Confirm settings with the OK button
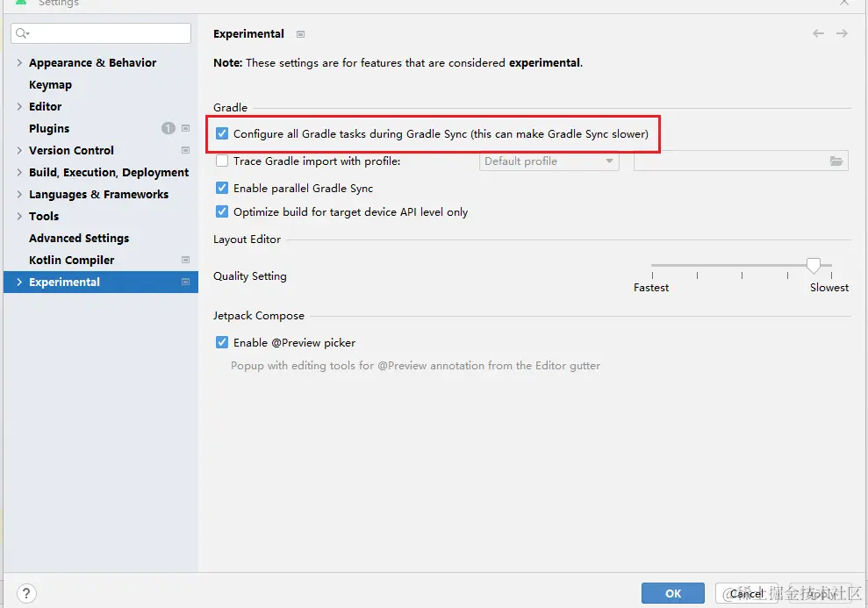The height and width of the screenshot is (608, 868). coord(673,593)
